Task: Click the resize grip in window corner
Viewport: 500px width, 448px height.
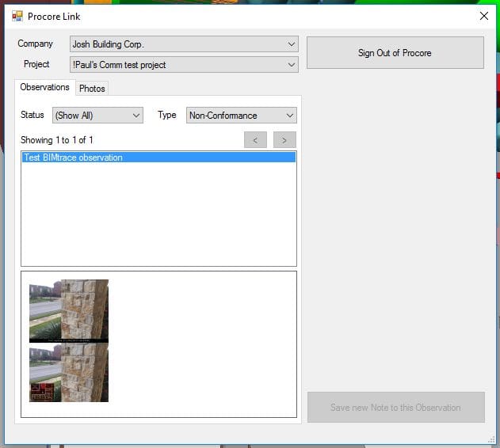Action: 491,439
